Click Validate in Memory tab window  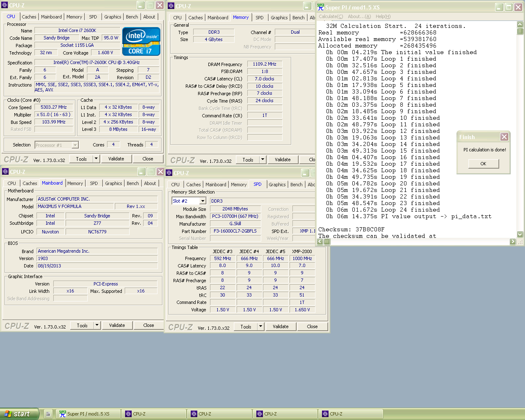283,160
